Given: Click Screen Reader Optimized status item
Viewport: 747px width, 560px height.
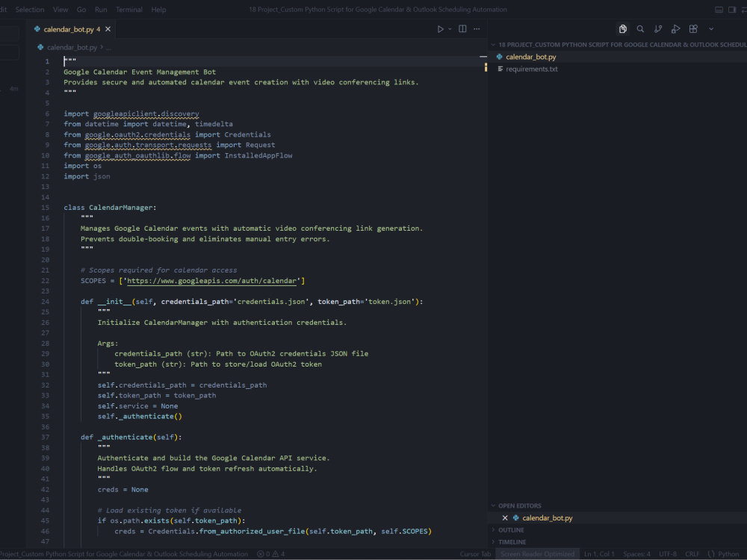Looking at the screenshot, I should click(x=537, y=554).
